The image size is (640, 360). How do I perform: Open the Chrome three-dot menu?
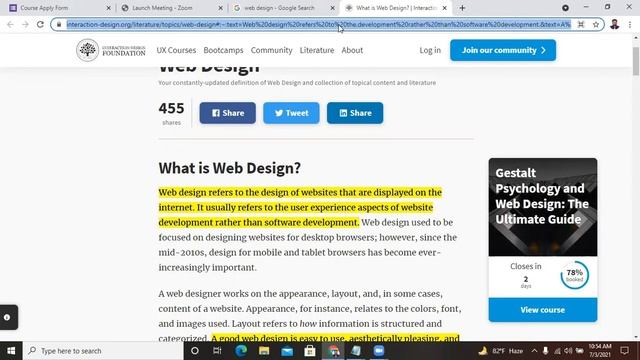point(630,24)
